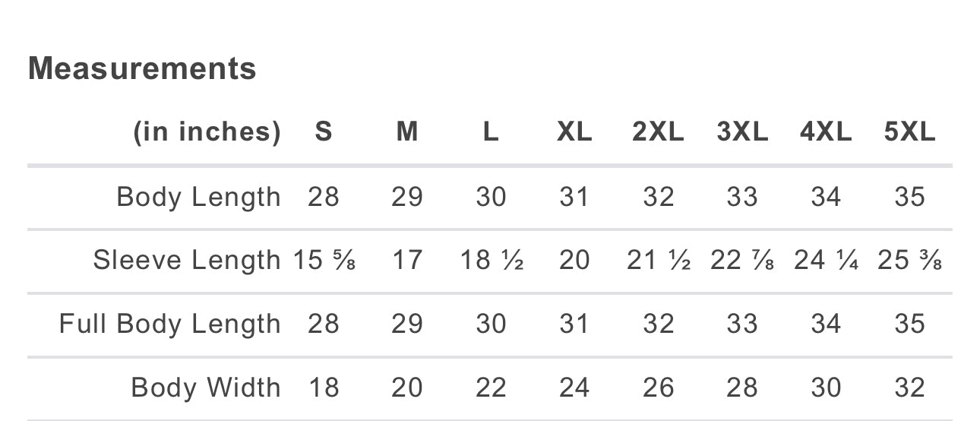The image size is (980, 421).
Task: Click body width value 24 for XL
Action: tap(574, 388)
